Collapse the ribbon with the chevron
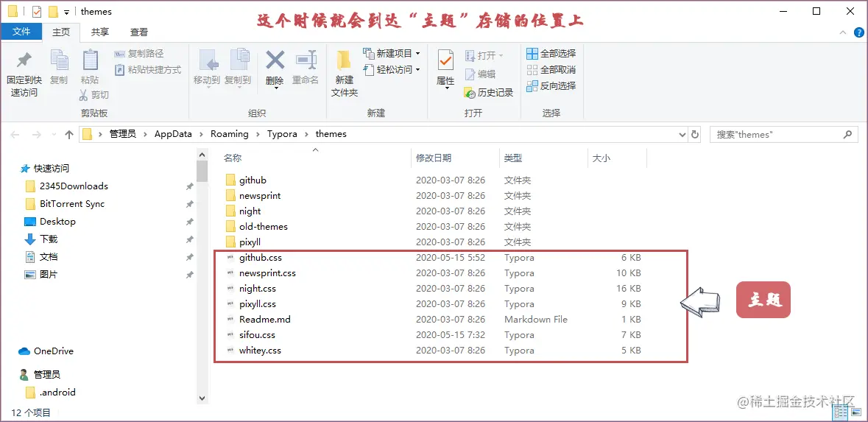 click(x=843, y=32)
